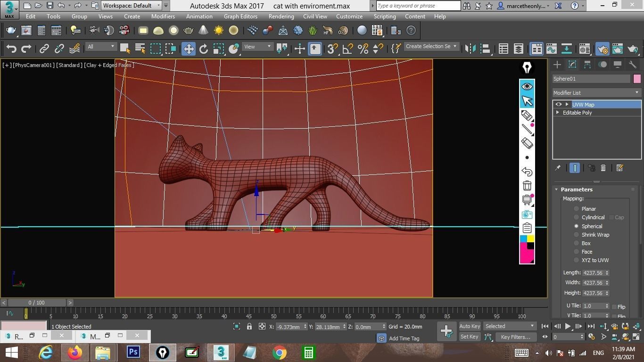This screenshot has width=644, height=362.
Task: Toggle Angle Snap
Action: [x=348, y=49]
